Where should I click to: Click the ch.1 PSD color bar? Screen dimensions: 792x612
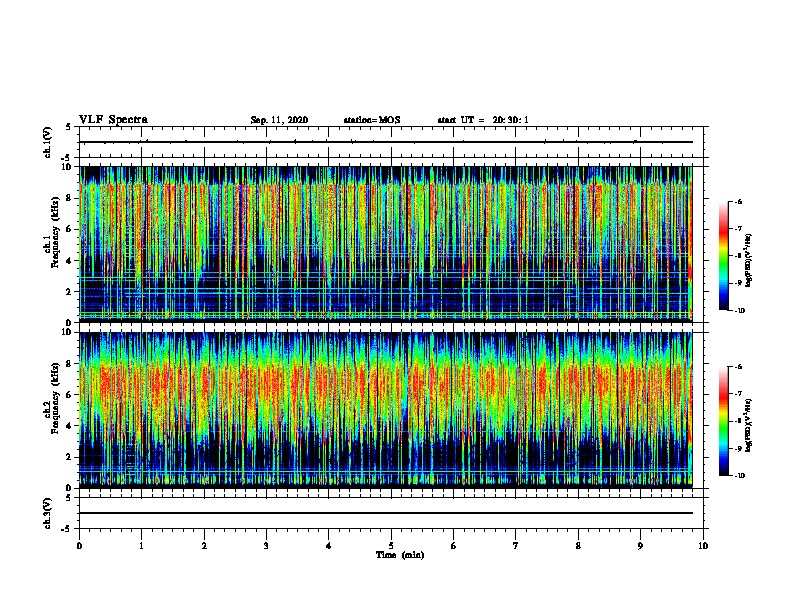[x=724, y=256]
